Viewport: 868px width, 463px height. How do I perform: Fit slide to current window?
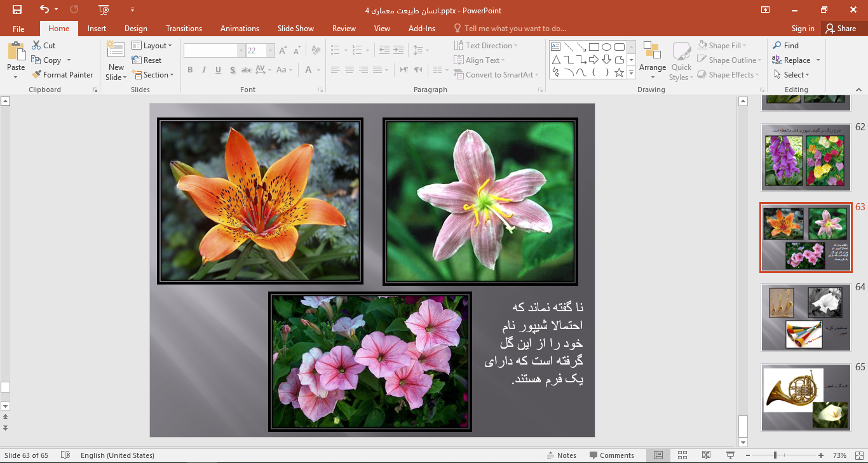858,455
